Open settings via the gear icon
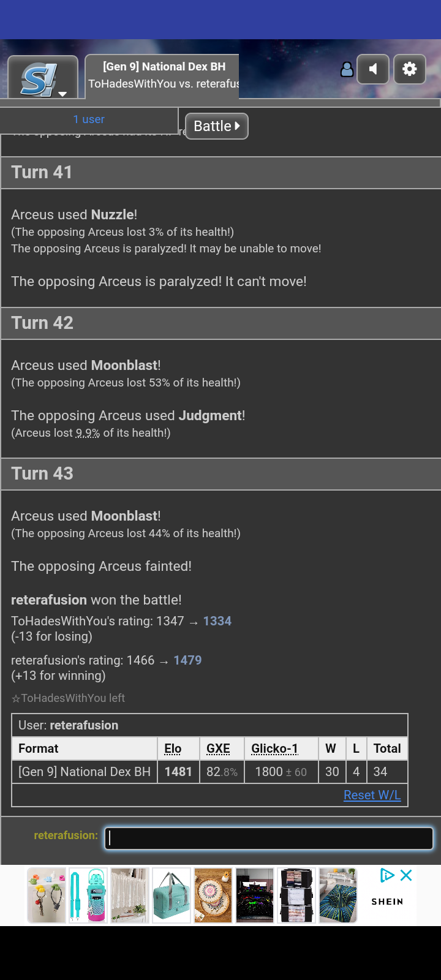441x980 pixels. 410,69
